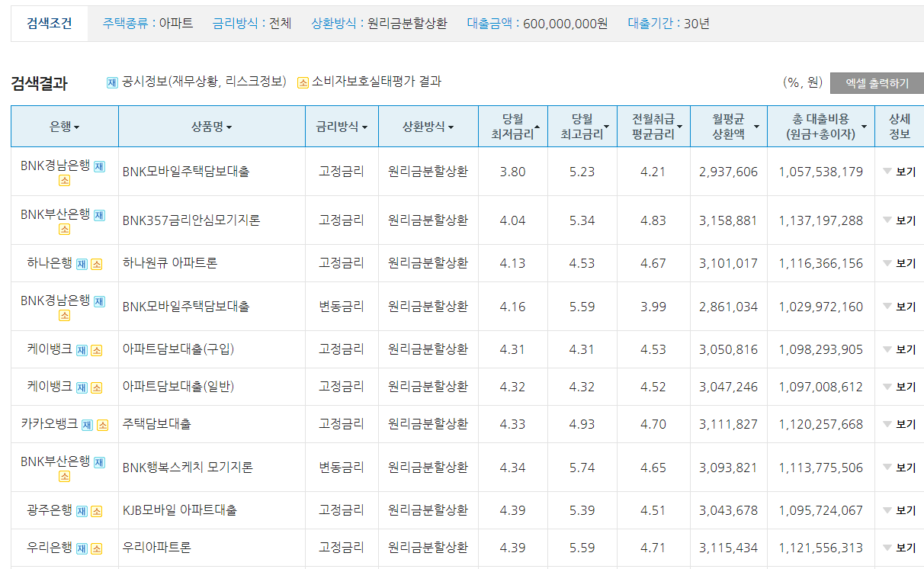This screenshot has width=924, height=569.
Task: Click the 소 icon next to 광주은행
Action: tap(96, 511)
